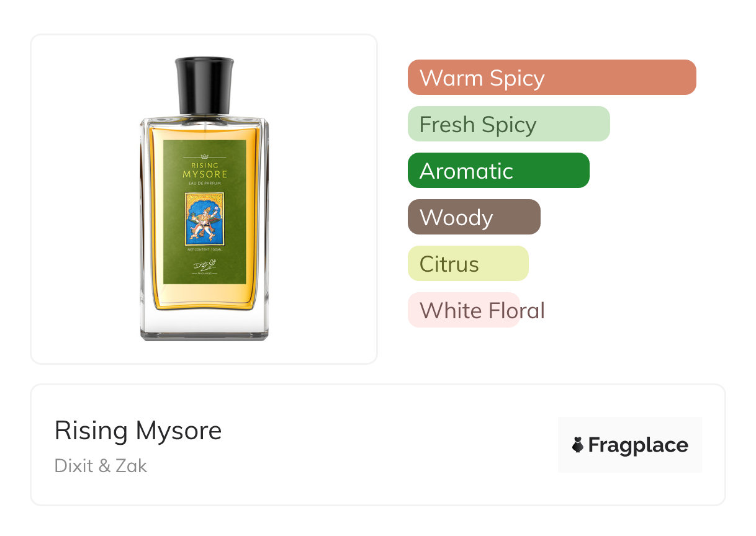Select the Woody brown accord bar

(x=474, y=217)
